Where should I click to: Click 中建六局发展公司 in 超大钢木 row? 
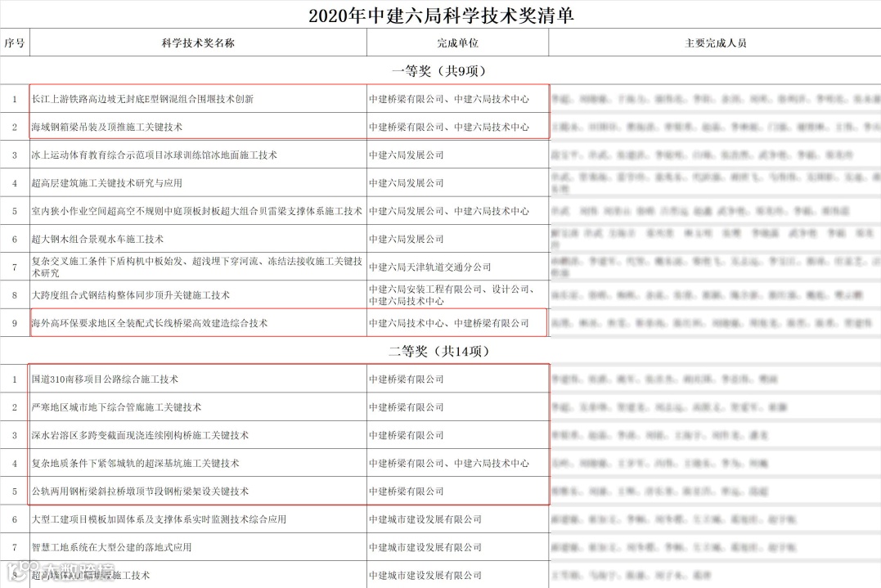407,240
